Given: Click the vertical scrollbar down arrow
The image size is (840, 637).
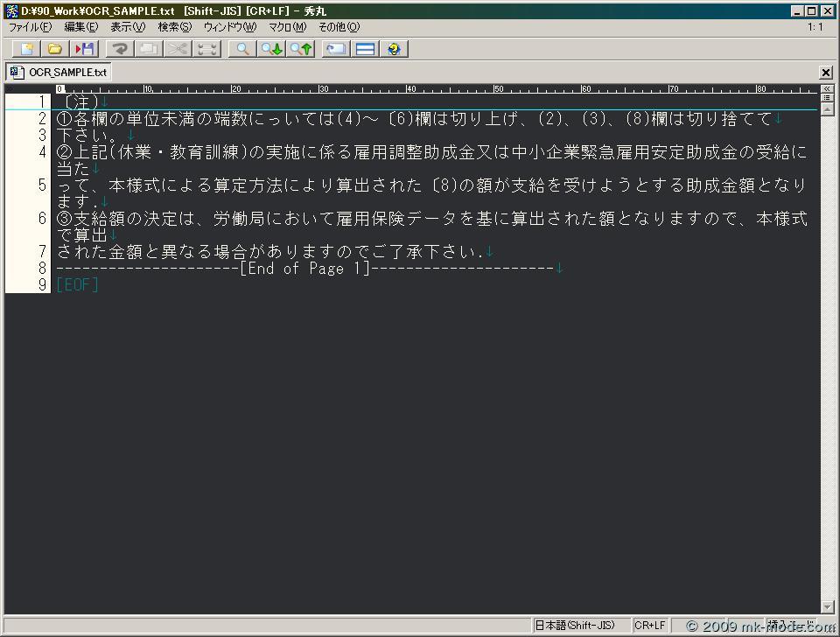Looking at the screenshot, I should coord(826,606).
